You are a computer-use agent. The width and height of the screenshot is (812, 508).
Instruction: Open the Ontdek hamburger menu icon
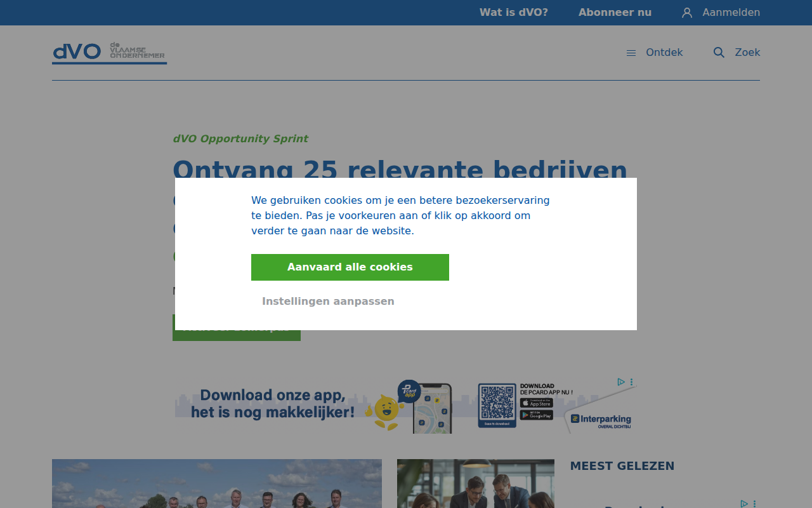coord(631,53)
